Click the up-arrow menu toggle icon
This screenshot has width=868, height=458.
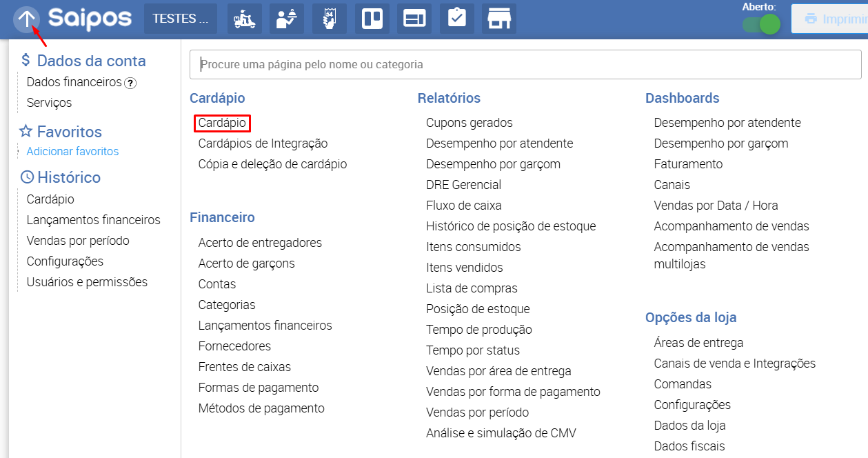pos(26,19)
